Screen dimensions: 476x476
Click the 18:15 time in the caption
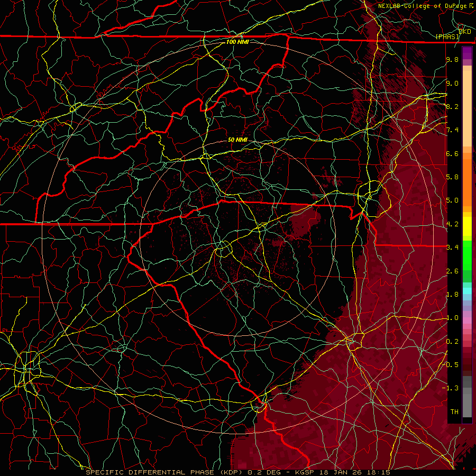(378, 472)
